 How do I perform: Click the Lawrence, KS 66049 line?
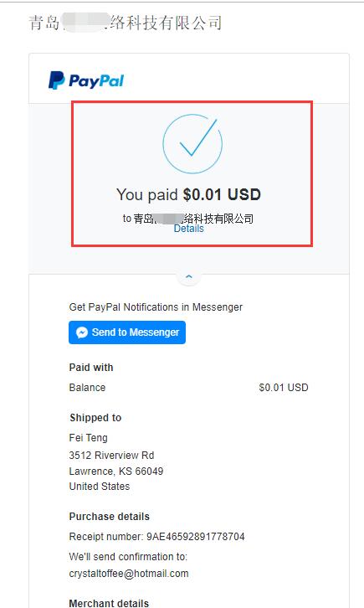(116, 471)
